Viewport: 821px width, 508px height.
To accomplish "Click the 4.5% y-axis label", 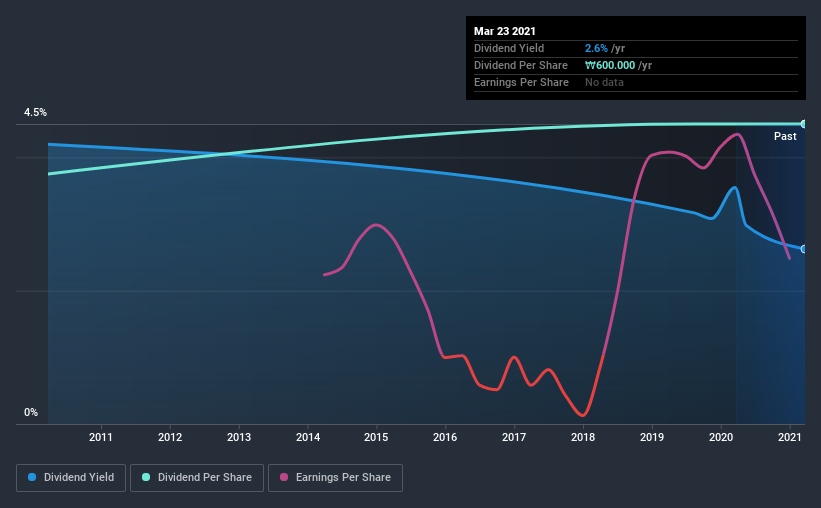I will [x=35, y=112].
